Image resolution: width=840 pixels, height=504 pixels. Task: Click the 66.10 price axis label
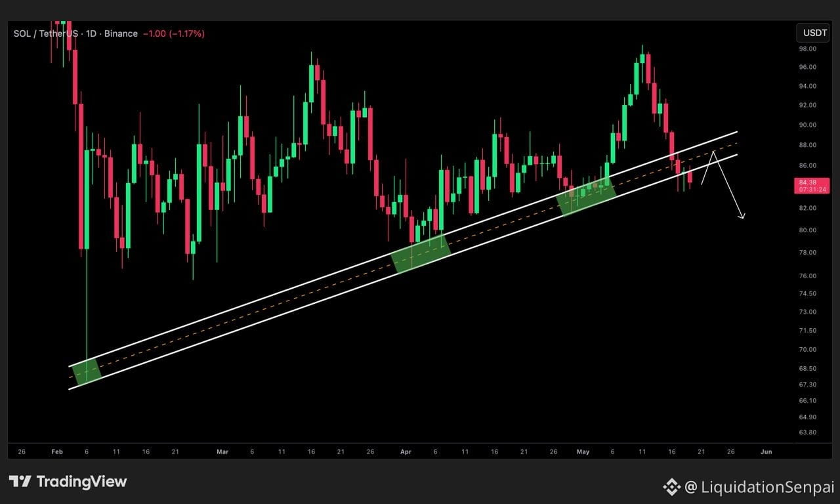[x=807, y=400]
